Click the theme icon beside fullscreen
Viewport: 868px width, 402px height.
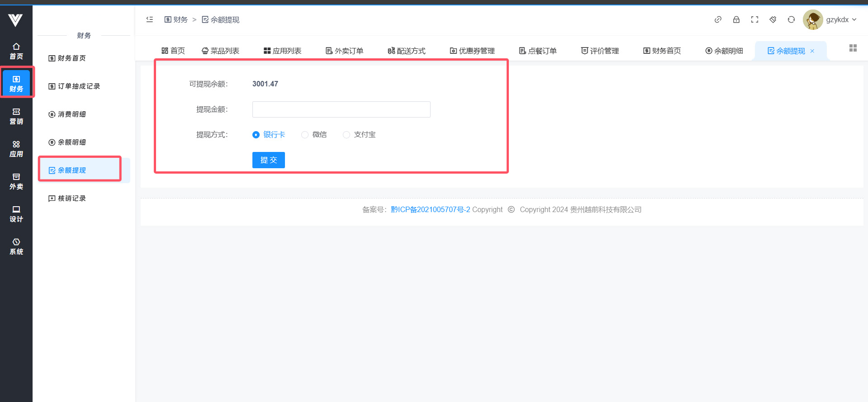(x=773, y=19)
